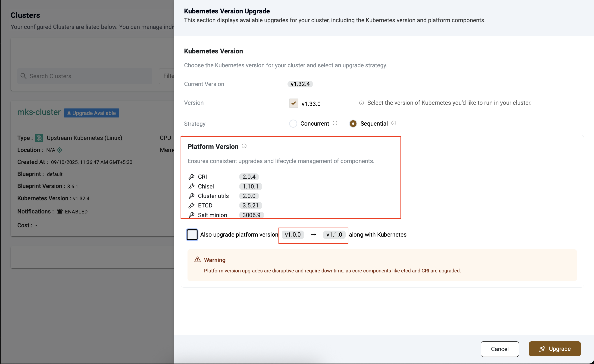Click info icon beside Concurrent strategy
The image size is (594, 364).
pyautogui.click(x=335, y=123)
